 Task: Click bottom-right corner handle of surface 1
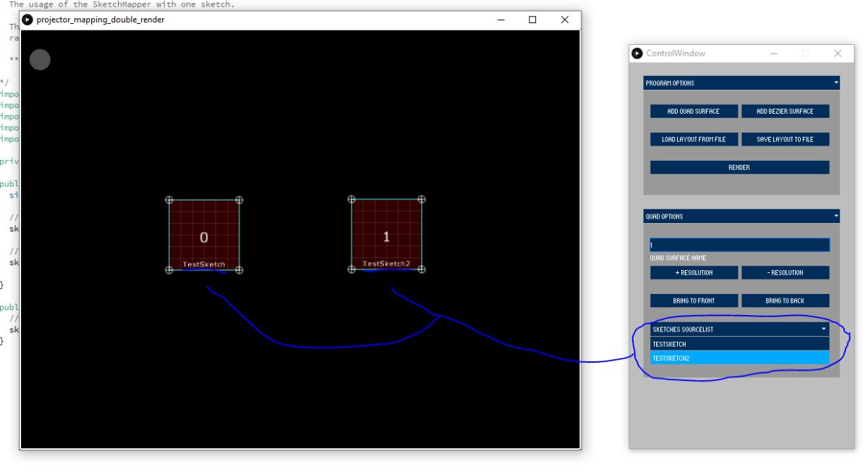pos(422,269)
